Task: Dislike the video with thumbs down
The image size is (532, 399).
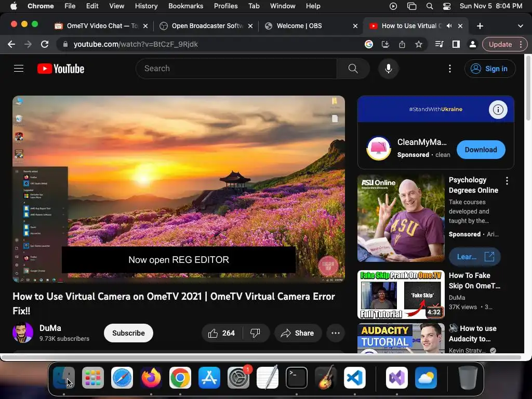Action: pyautogui.click(x=256, y=333)
